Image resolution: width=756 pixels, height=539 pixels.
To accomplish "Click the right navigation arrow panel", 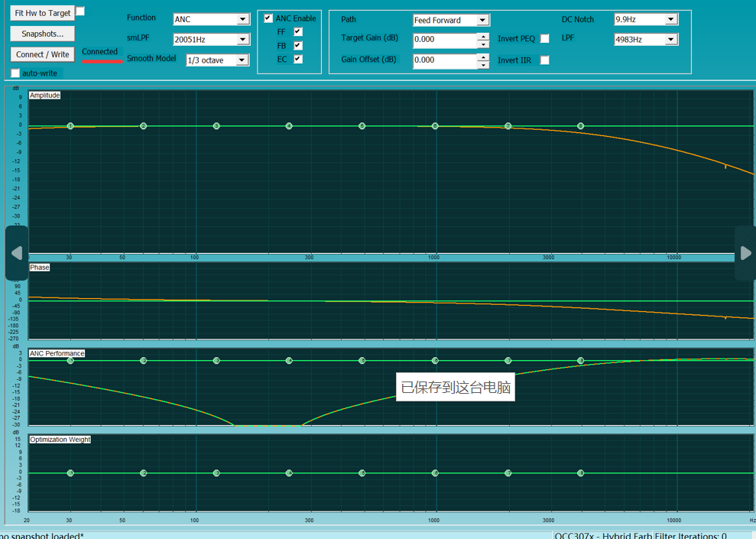I will [745, 253].
